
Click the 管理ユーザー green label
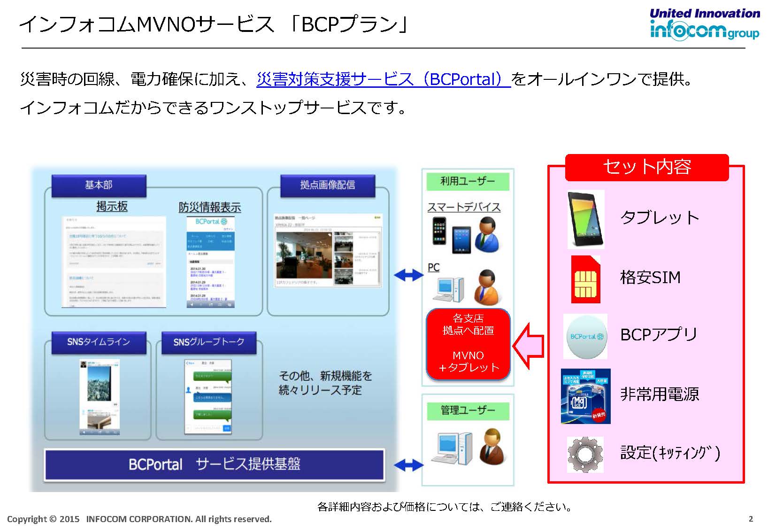[468, 410]
